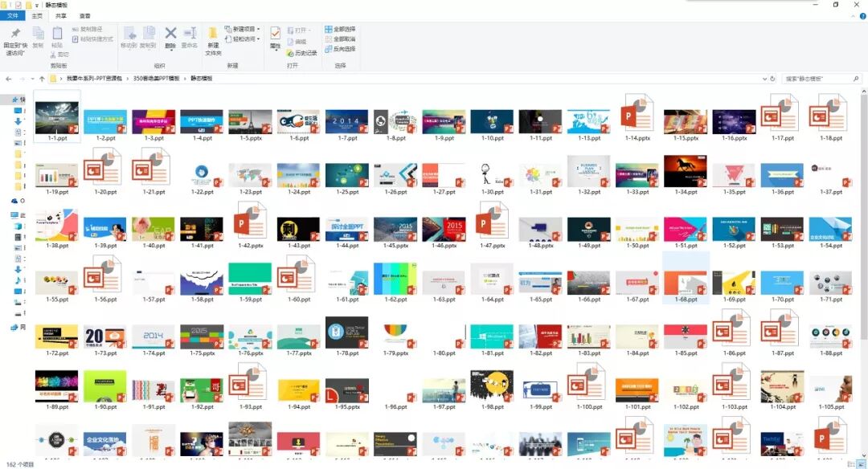Expand the address bar history dropdown

point(764,79)
